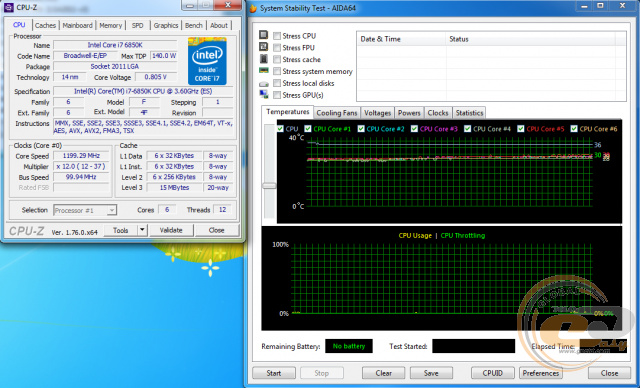Viewport: 640px width, 388px height.
Task: Switch to the Cooling Fans tab
Action: tap(337, 113)
